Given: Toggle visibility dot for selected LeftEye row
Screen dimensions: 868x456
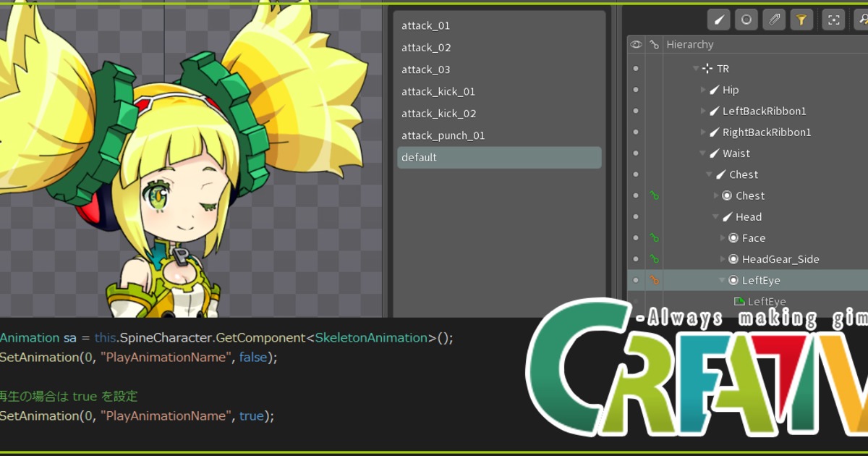Looking at the screenshot, I should point(636,280).
